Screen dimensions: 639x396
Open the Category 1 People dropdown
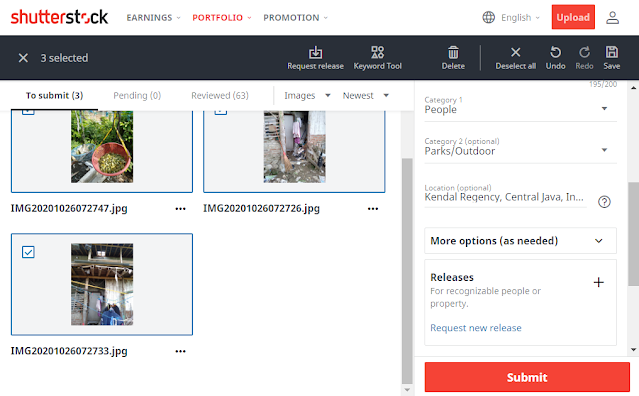point(520,108)
